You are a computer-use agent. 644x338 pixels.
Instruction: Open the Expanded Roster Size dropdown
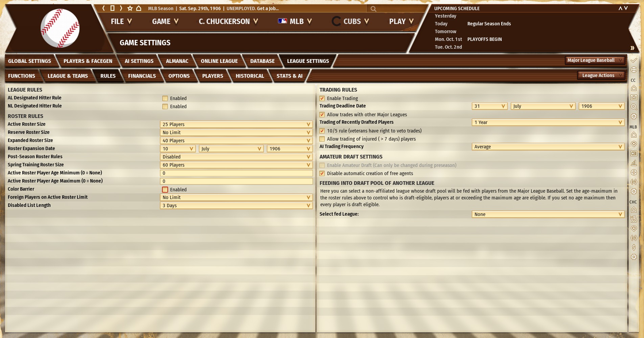236,141
